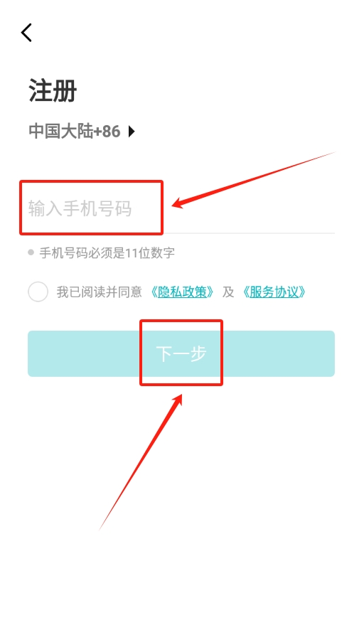
Task: Open the 《服务协议》 link
Action: 274,292
